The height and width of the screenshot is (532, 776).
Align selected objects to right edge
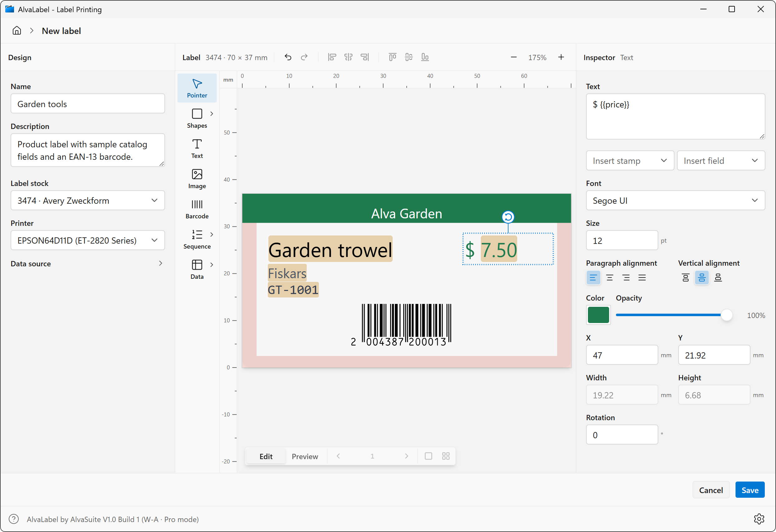tap(365, 57)
